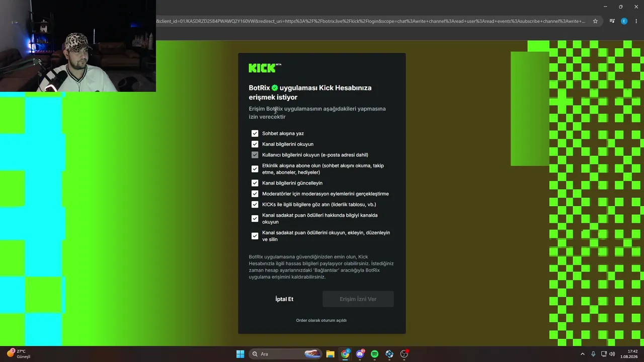The height and width of the screenshot is (362, 644).
Task: Toggle the "Moderatörler için moderasyon eylemlerini" checkbox
Action: 255,194
